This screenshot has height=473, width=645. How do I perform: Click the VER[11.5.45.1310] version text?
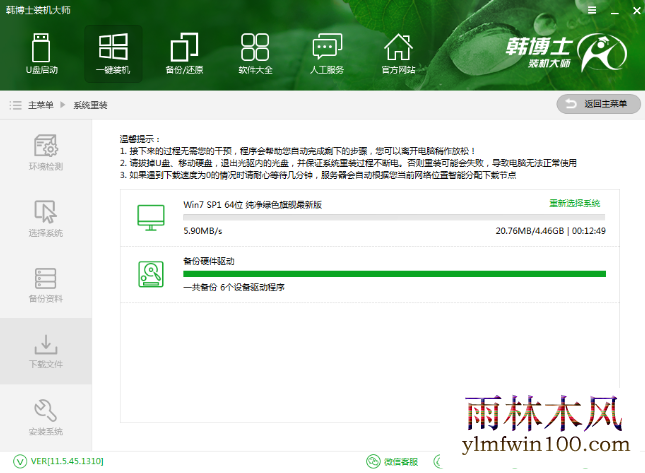point(67,461)
